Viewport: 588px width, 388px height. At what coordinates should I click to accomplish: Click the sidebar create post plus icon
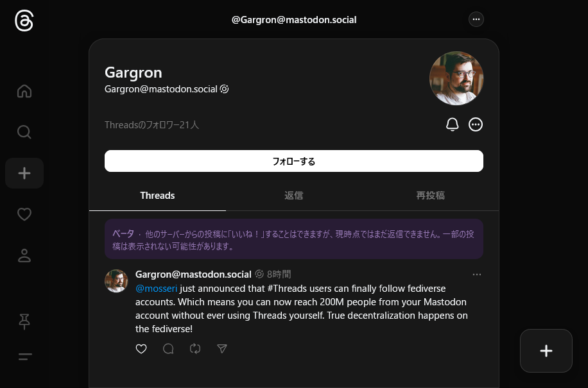click(24, 173)
